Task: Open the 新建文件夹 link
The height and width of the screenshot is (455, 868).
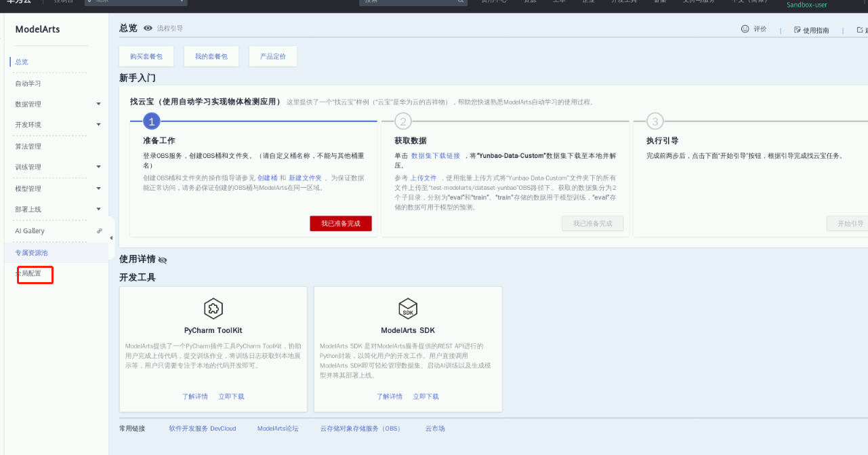Action: pos(304,178)
